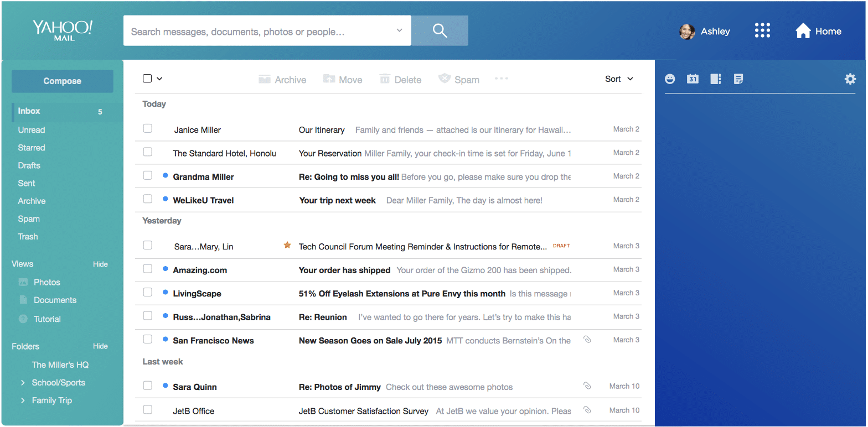Open the calendar icon in right panel

point(693,79)
